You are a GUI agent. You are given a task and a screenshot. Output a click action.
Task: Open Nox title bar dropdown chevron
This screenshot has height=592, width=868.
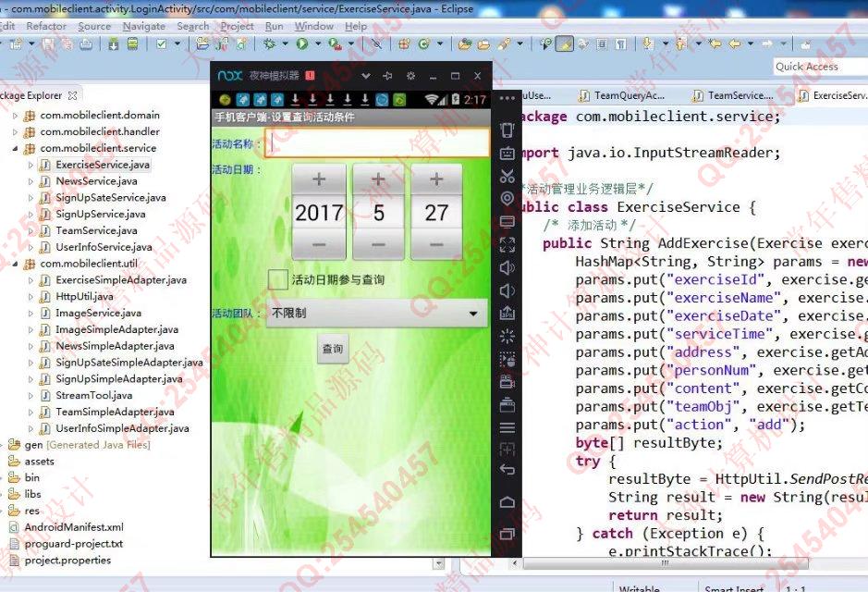[x=365, y=76]
